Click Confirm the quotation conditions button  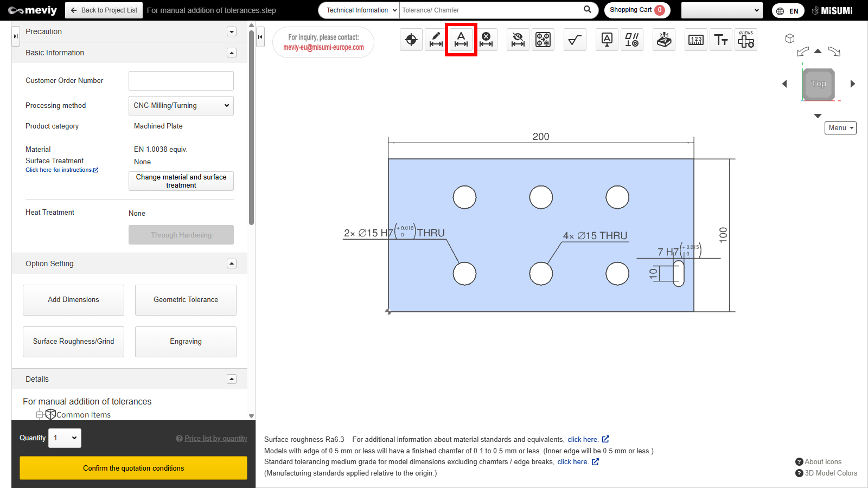click(133, 468)
